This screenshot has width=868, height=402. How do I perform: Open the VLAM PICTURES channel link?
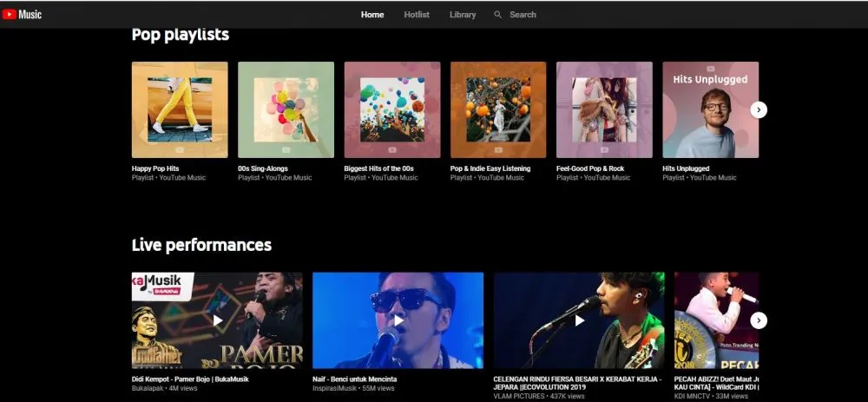(x=519, y=397)
